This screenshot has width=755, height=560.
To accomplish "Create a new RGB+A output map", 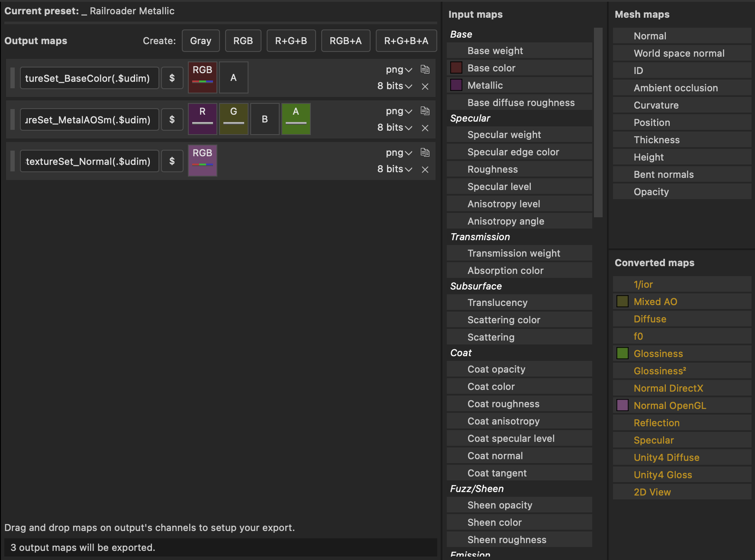I will pyautogui.click(x=346, y=41).
